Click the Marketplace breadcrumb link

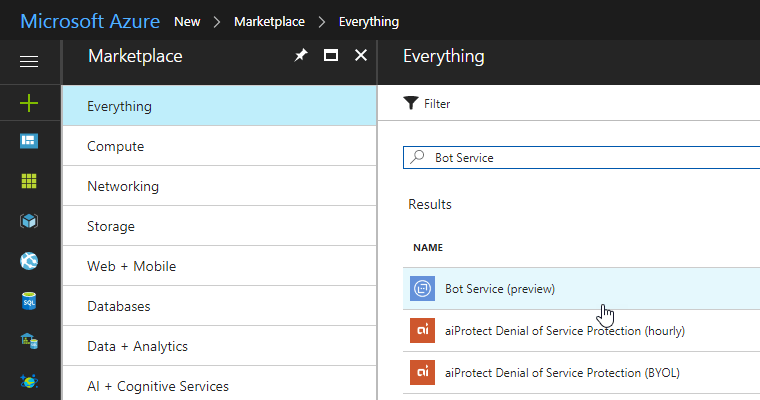tap(269, 21)
